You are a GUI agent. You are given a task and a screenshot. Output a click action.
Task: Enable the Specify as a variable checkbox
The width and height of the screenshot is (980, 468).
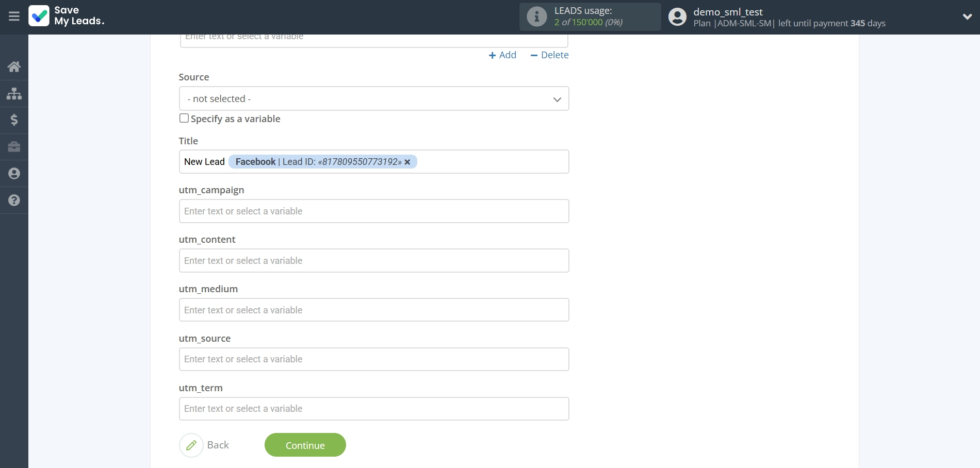(184, 118)
